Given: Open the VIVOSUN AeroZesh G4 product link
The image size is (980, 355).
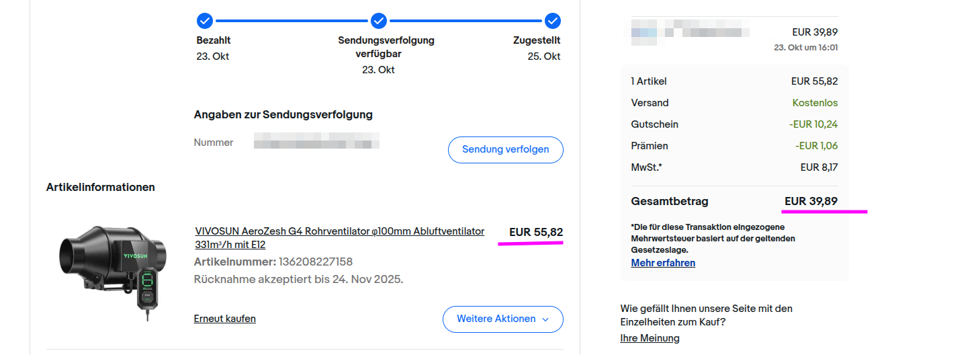Looking at the screenshot, I should tap(339, 231).
